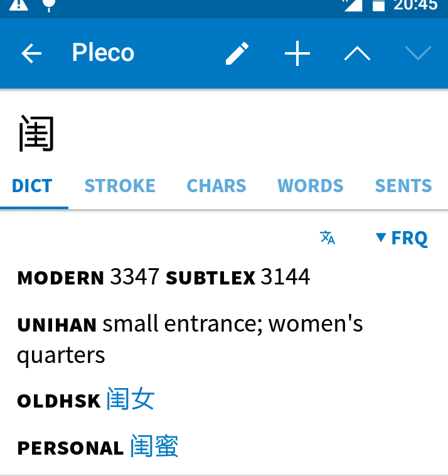Tap the warning notification icon in status bar
This screenshot has height=476, width=448.
[18, 4]
